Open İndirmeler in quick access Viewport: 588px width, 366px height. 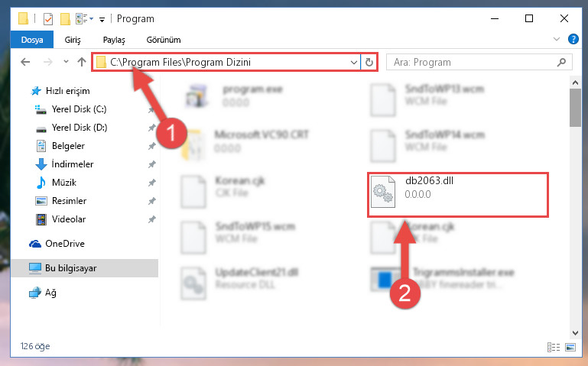point(73,164)
